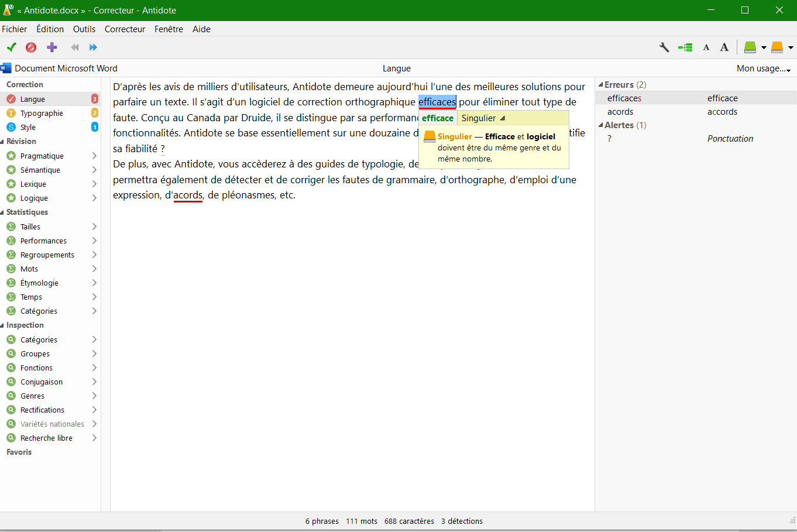797x532 pixels.
Task: Open the orange guides book icon
Action: tap(777, 47)
